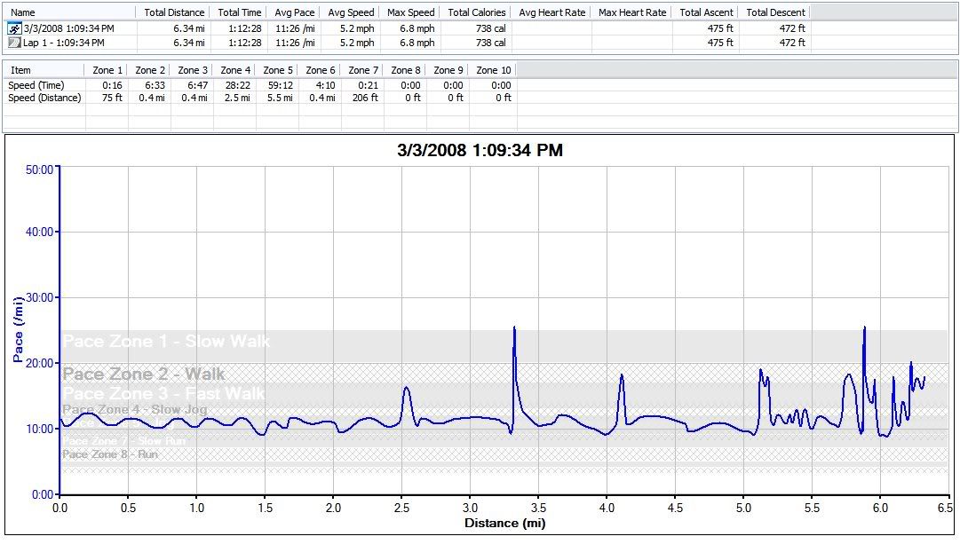Click the Total Time column header
The width and height of the screenshot is (960, 560).
pos(239,12)
